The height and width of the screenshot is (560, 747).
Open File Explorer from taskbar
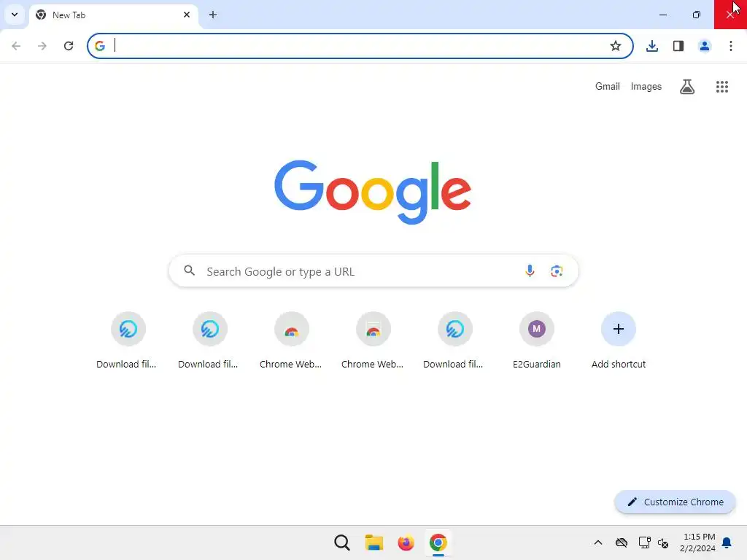tap(374, 542)
